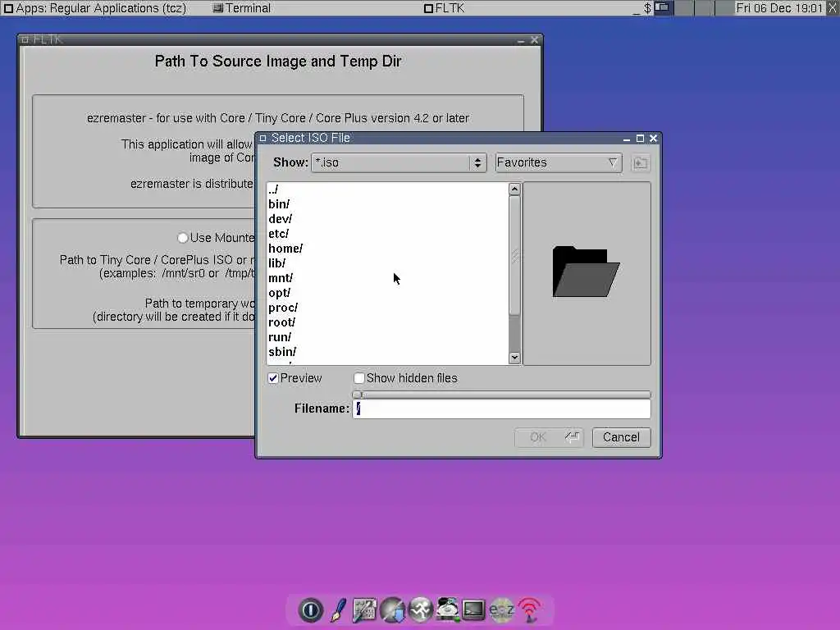
Task: Close the Select ISO File dialog
Action: pyautogui.click(x=653, y=138)
